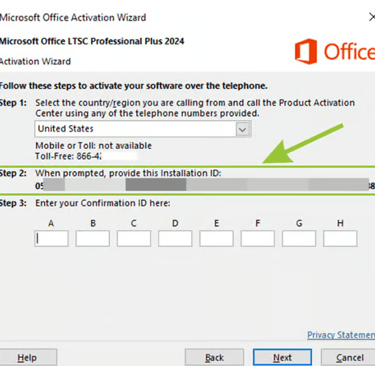Focus Confirmation ID field F
The width and height of the screenshot is (375, 366).
pos(258,239)
